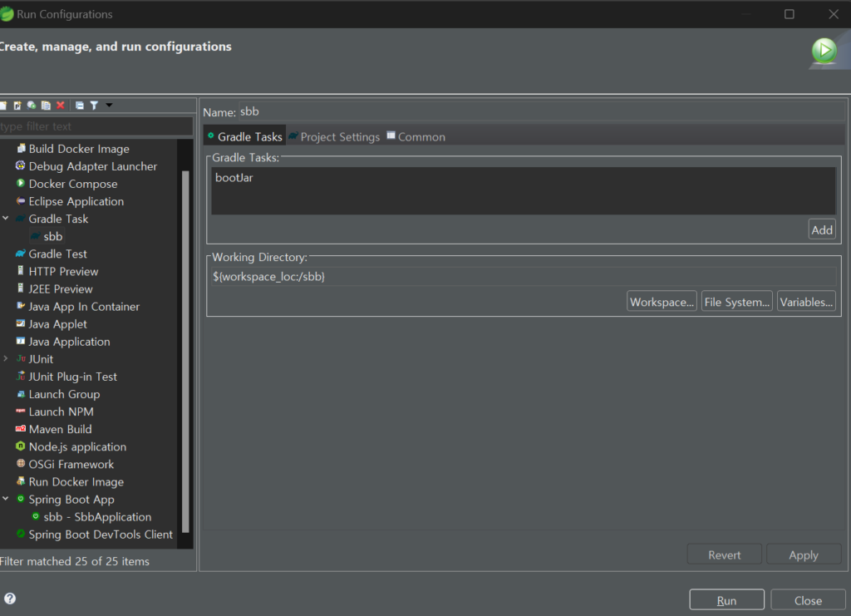This screenshot has height=616, width=851.
Task: Collapse all tree items icon
Action: (x=80, y=106)
